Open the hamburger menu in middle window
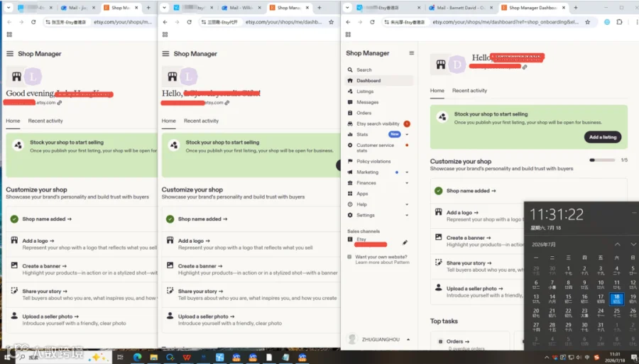The width and height of the screenshot is (639, 364). (x=165, y=54)
